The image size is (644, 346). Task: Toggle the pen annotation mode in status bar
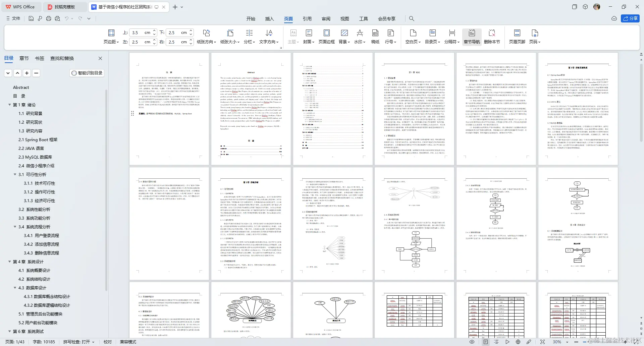click(x=529, y=342)
